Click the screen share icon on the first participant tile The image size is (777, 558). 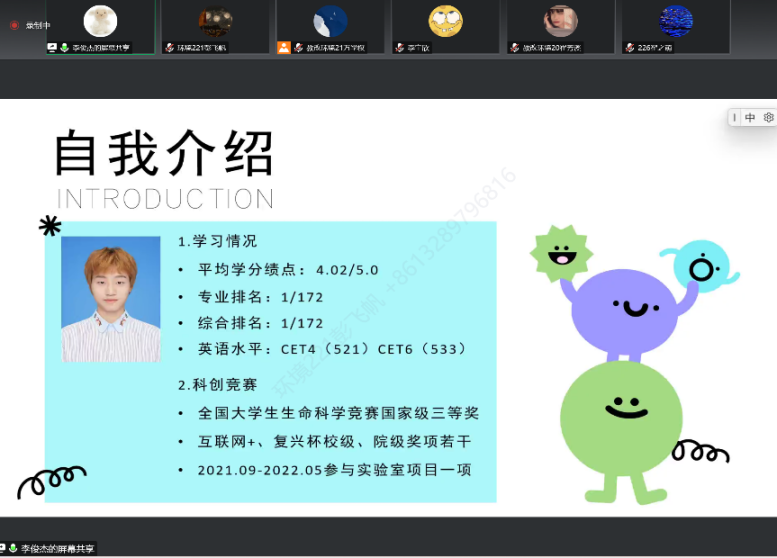[x=53, y=47]
